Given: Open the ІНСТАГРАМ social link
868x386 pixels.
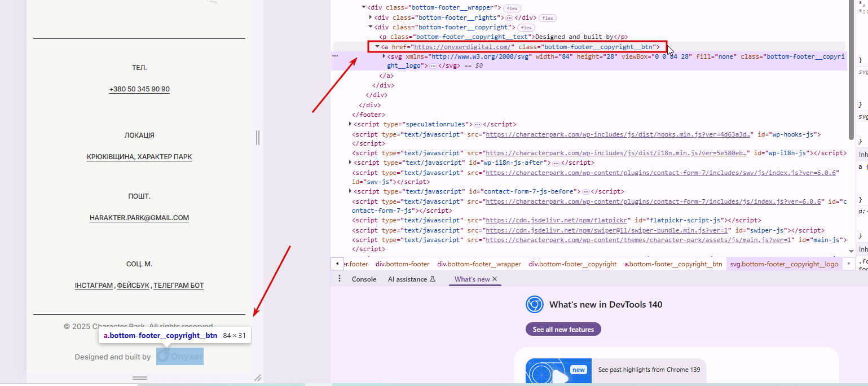Looking at the screenshot, I should click(94, 286).
